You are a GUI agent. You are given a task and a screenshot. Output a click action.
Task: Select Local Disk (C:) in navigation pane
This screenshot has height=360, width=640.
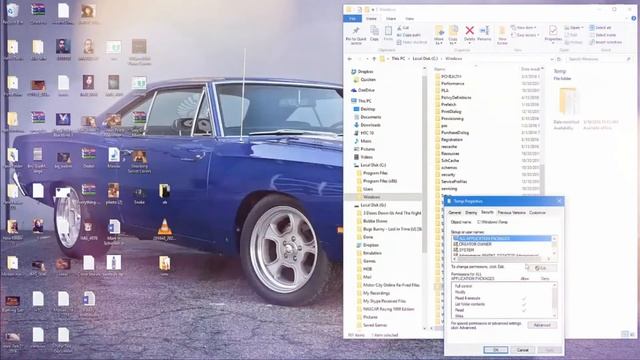point(370,165)
